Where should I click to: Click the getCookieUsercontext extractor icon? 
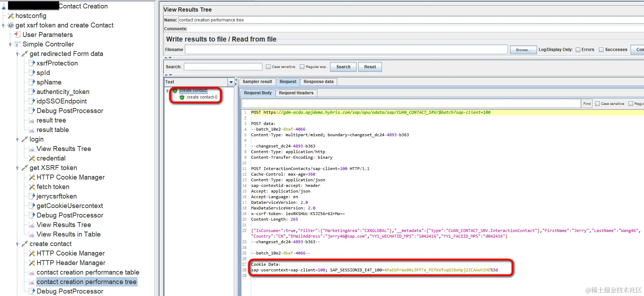pyautogui.click(x=32, y=206)
